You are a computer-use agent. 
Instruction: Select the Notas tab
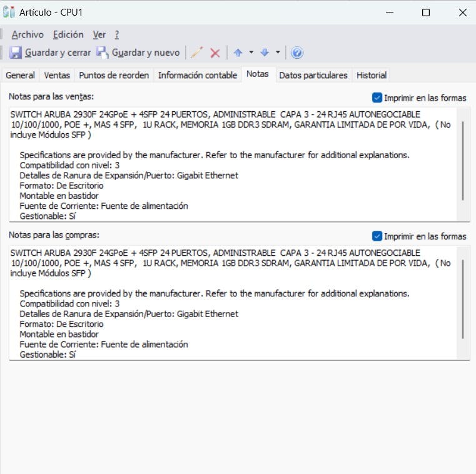pyautogui.click(x=258, y=74)
